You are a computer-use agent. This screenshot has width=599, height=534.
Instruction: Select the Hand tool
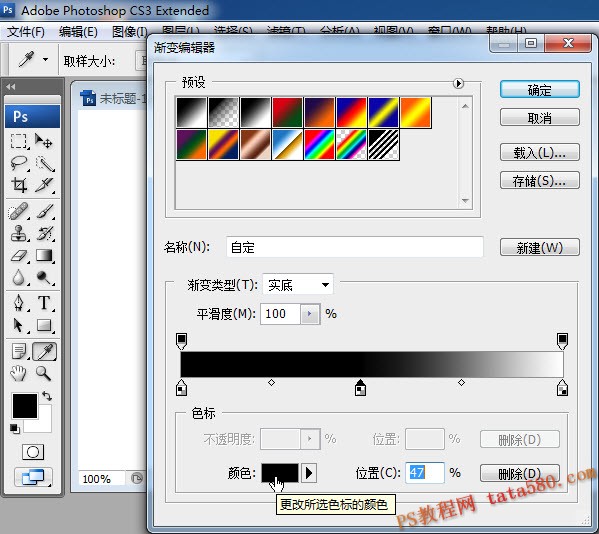click(18, 373)
